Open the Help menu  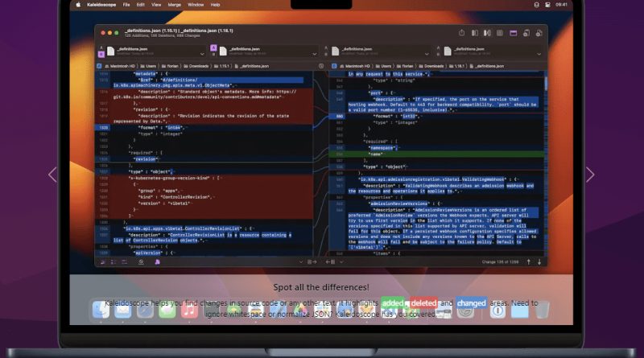[215, 5]
